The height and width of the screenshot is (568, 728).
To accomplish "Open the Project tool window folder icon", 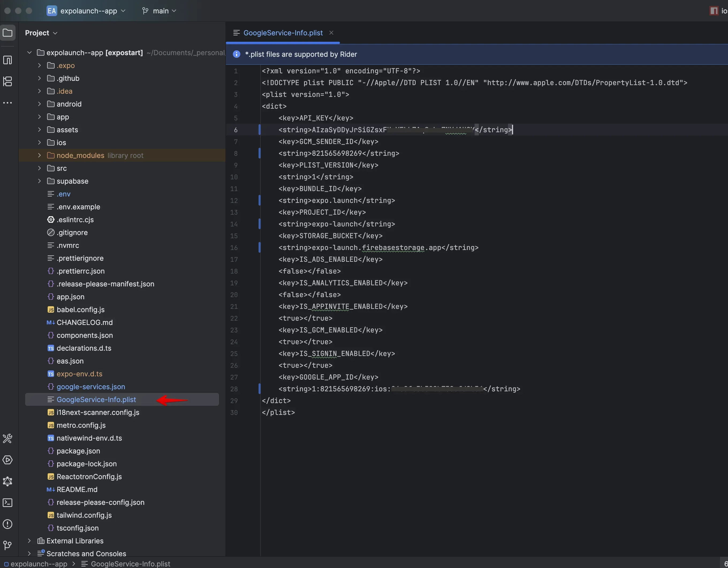I will (8, 33).
